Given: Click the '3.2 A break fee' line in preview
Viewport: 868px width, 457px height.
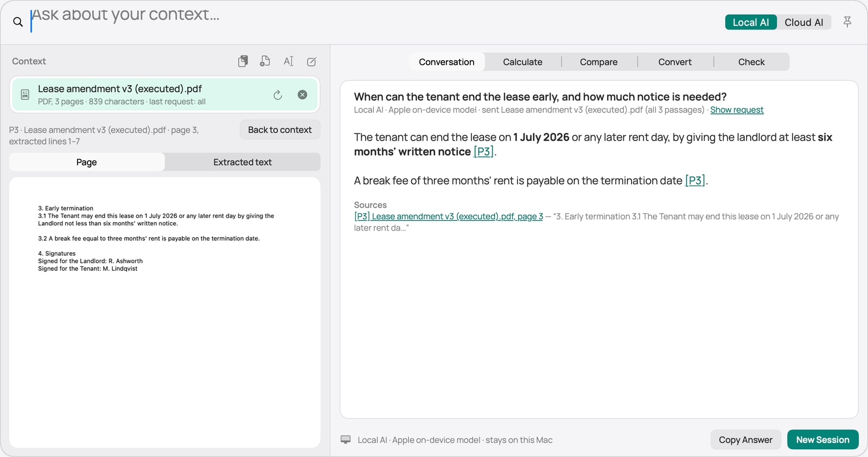Looking at the screenshot, I should click(x=149, y=238).
